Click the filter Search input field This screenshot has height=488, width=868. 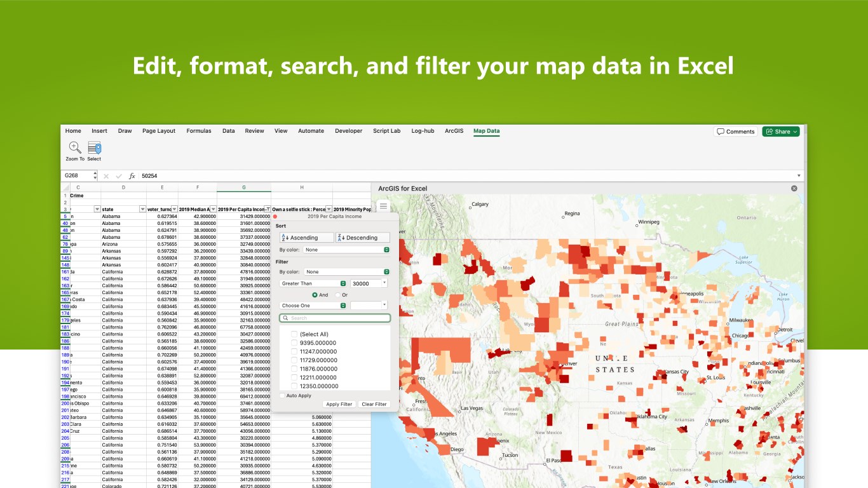click(335, 318)
